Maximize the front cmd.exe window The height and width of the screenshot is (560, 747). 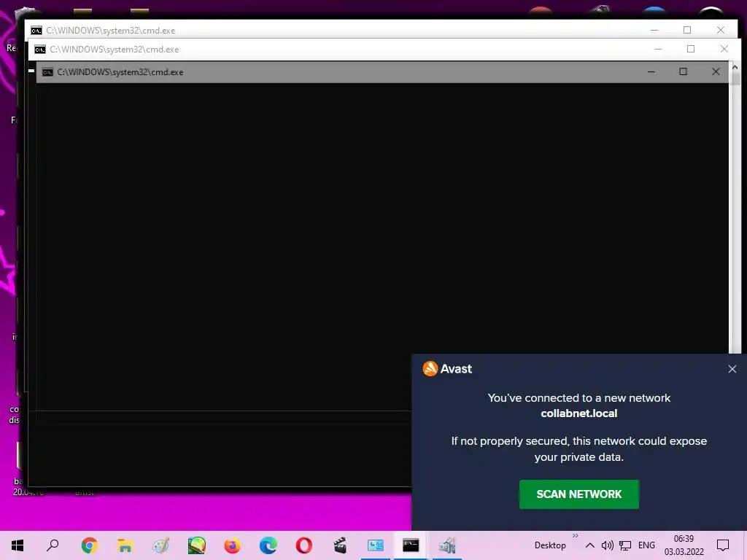[683, 72]
